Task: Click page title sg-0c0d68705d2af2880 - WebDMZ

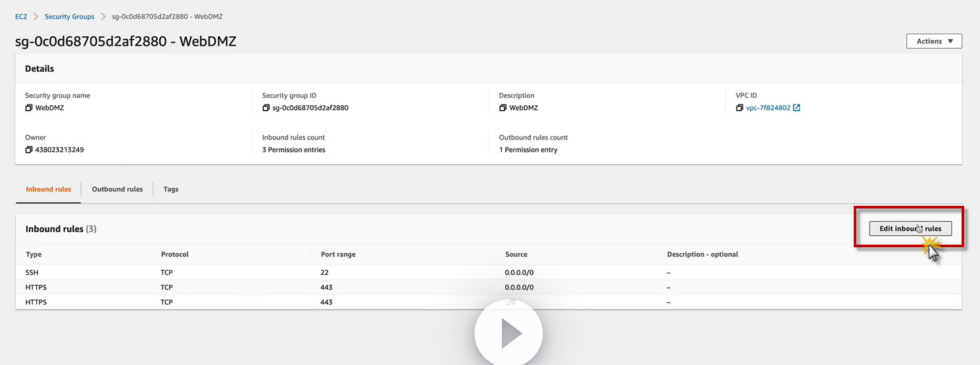Action: (126, 41)
